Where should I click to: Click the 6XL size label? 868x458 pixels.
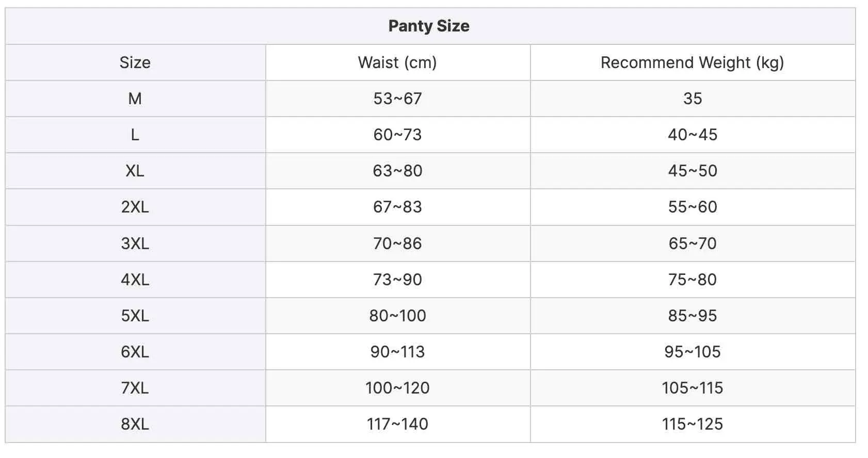coord(135,352)
